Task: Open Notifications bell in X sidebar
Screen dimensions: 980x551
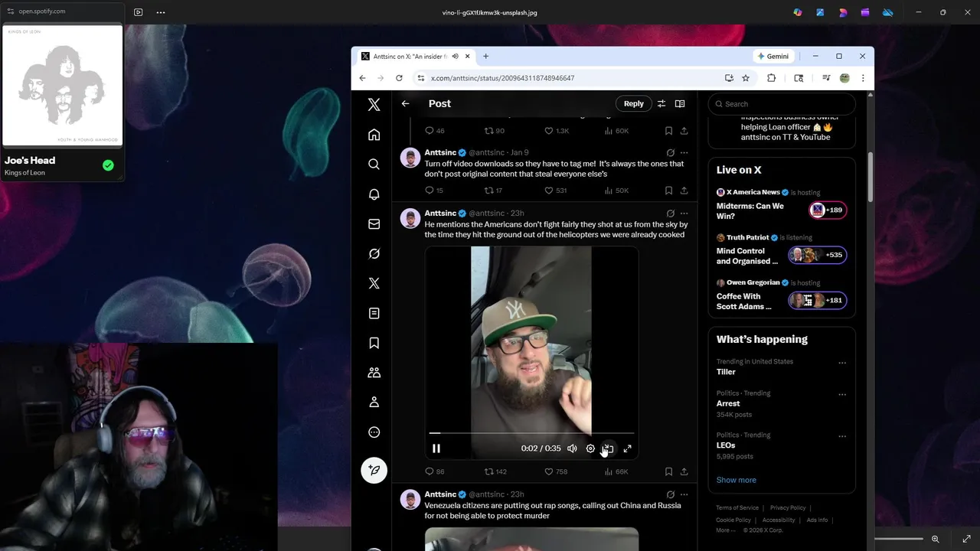Action: pyautogui.click(x=374, y=194)
